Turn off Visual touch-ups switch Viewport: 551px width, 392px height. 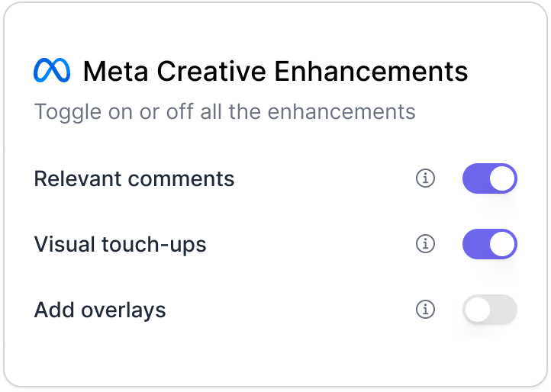489,244
